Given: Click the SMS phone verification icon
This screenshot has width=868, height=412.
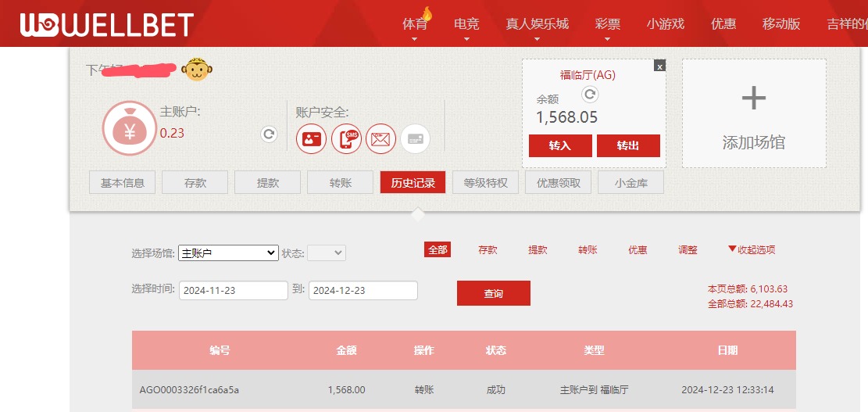Looking at the screenshot, I should pos(346,139).
